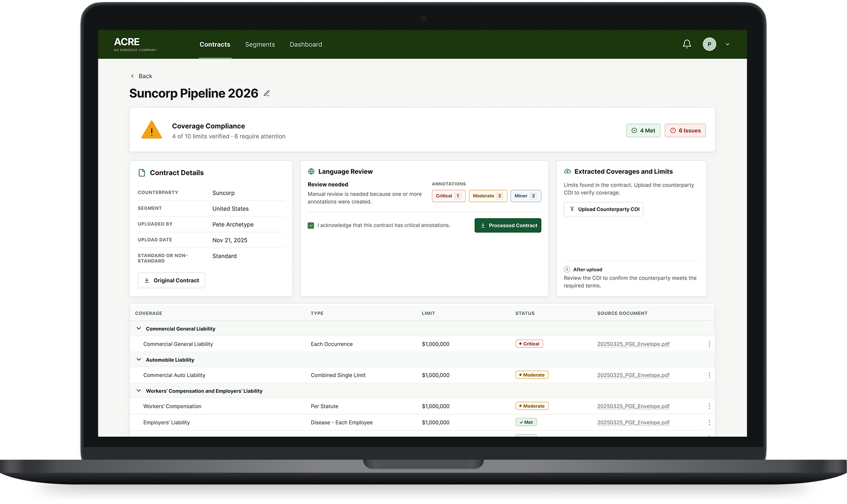Click the Pete Archetype uploader value
The height and width of the screenshot is (504, 847).
(233, 224)
